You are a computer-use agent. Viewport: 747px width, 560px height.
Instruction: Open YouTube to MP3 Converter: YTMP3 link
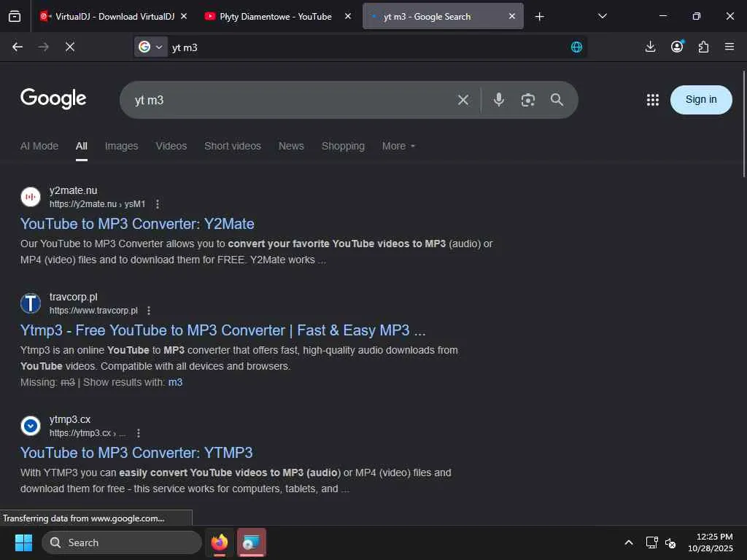(136, 453)
